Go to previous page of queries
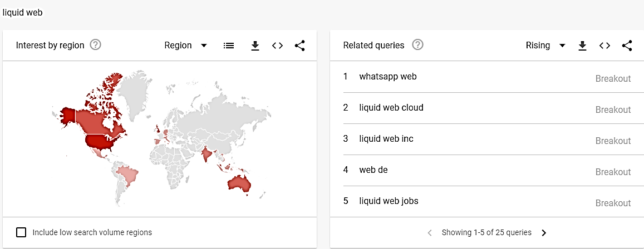Image resolution: width=644 pixels, height=249 pixels. pyautogui.click(x=430, y=233)
